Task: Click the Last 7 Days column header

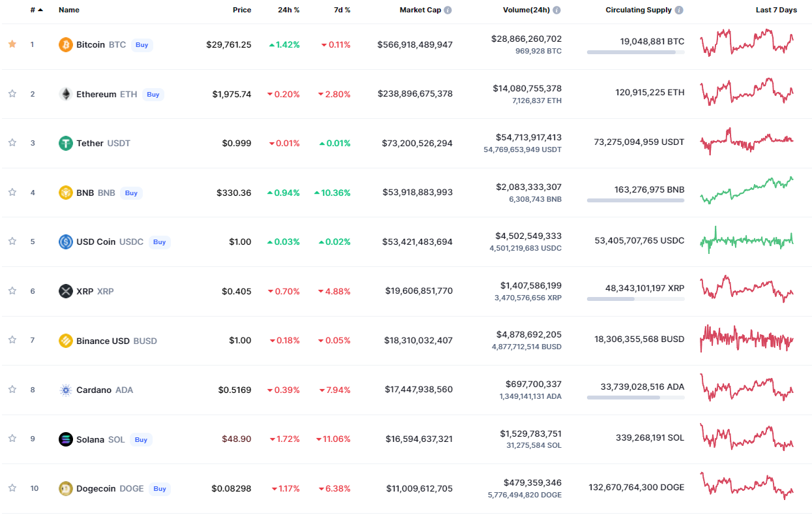Action: 776,10
